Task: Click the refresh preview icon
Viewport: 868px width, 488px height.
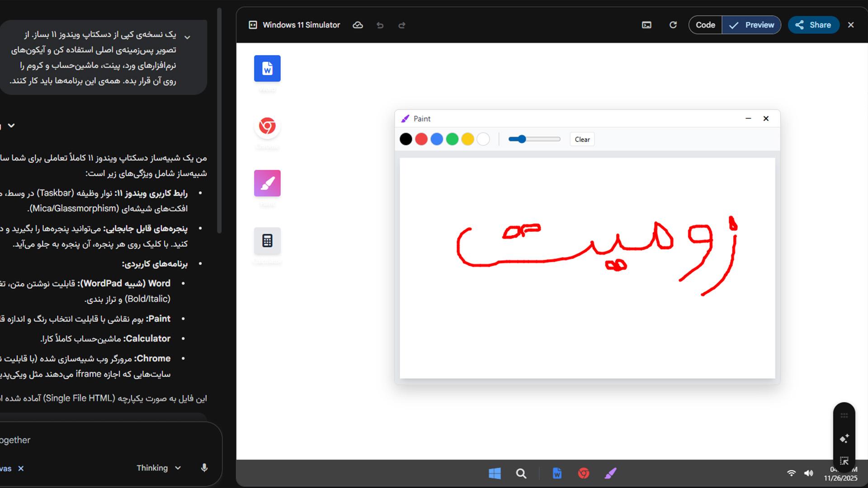Action: (673, 25)
